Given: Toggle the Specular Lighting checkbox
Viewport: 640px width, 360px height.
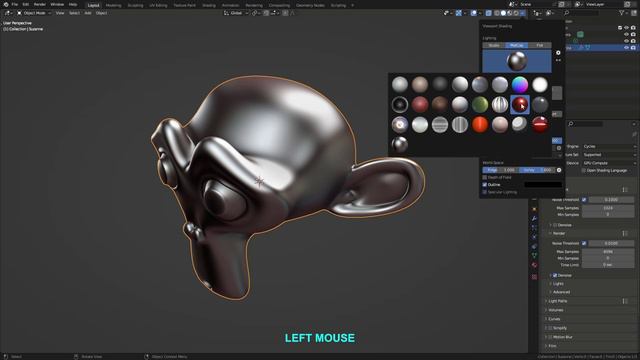Looking at the screenshot, I should (x=484, y=192).
